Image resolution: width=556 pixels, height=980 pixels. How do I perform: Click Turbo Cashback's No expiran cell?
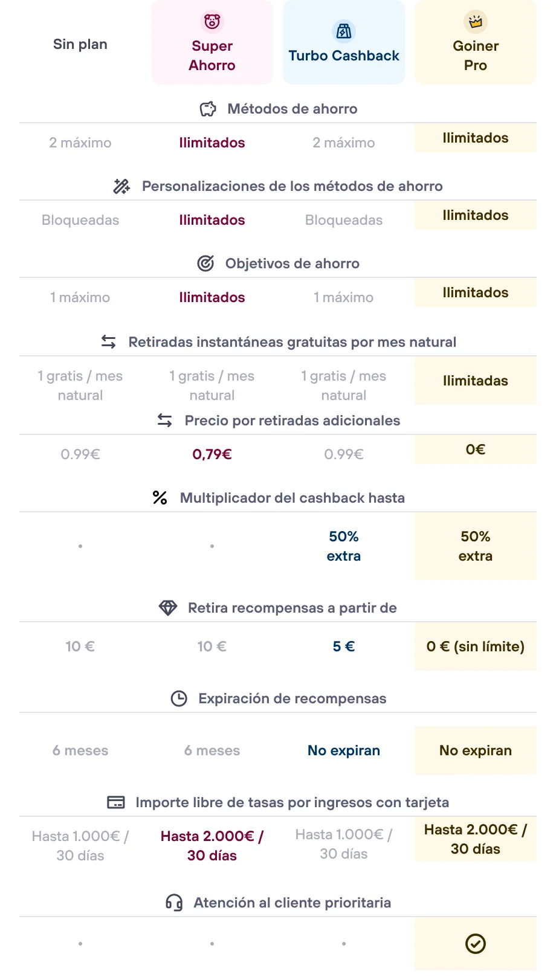(x=344, y=750)
